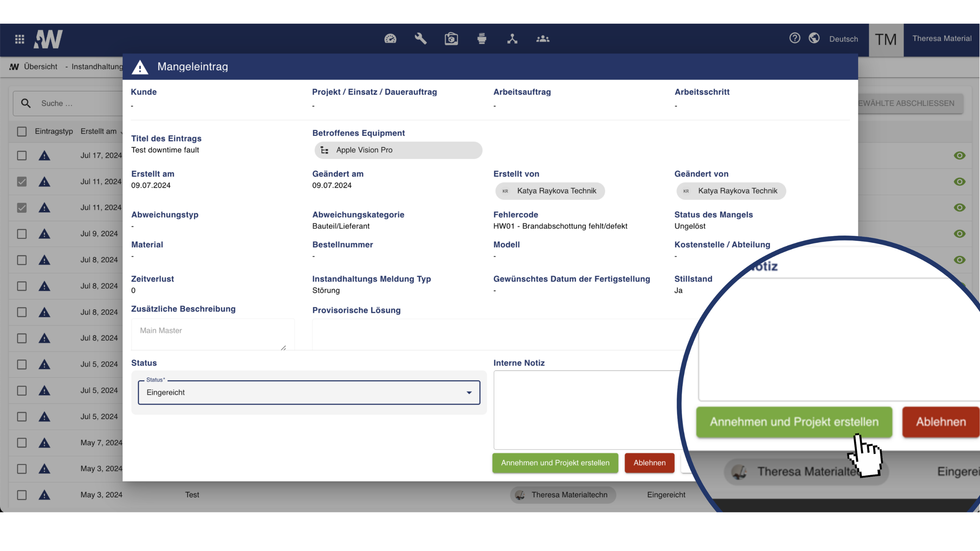Open the help question mark icon
The height and width of the screenshot is (551, 980).
click(795, 38)
